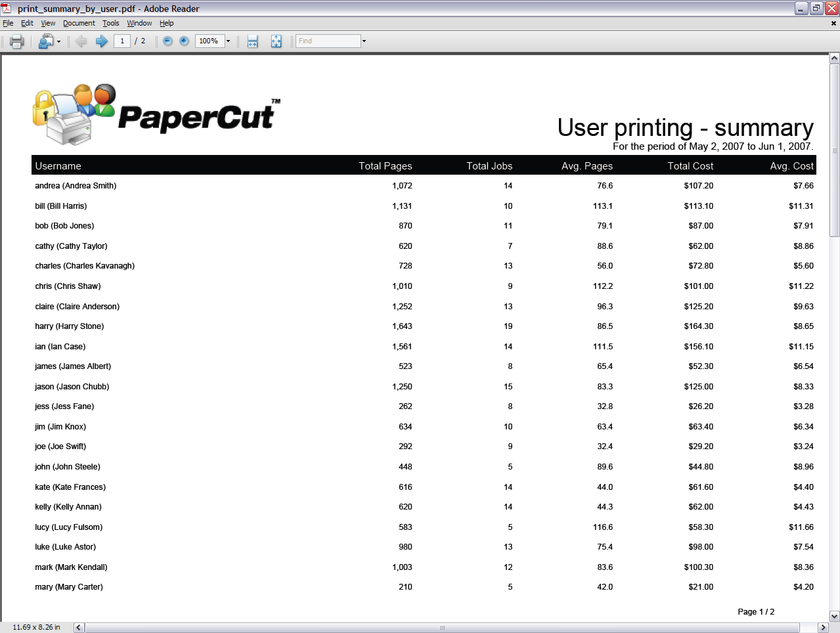Viewport: 840px width, 633px height.
Task: Click the horizontal scrollbar right arrow
Action: click(822, 628)
